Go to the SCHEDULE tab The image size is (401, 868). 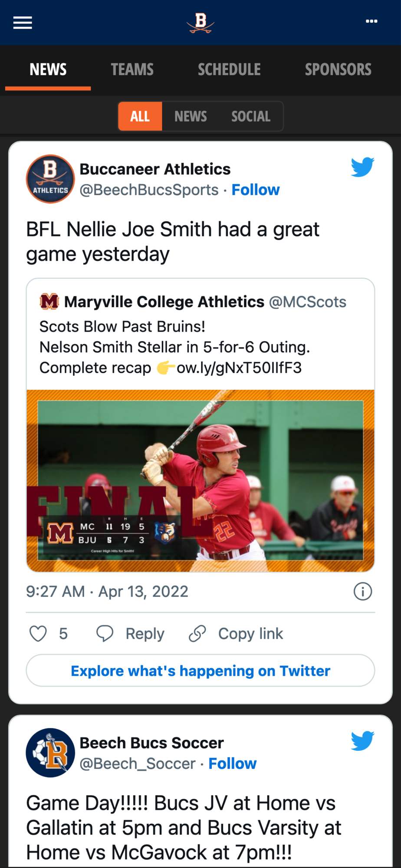[229, 69]
